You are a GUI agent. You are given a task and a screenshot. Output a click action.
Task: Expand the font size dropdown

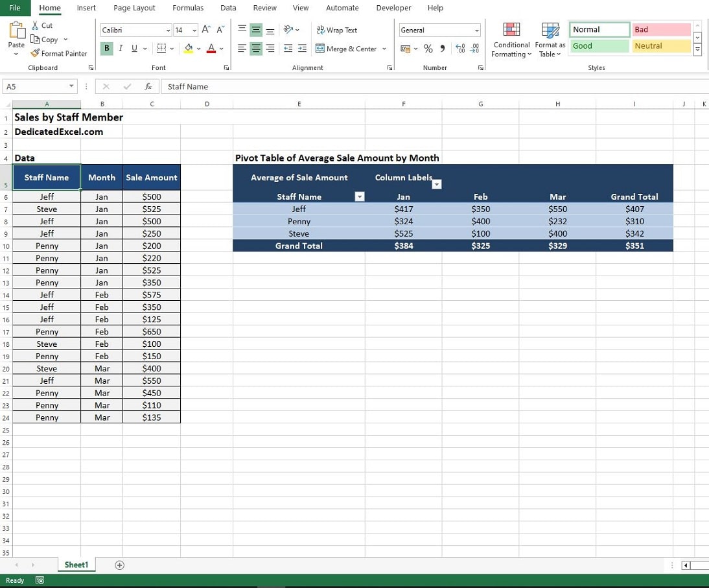193,30
